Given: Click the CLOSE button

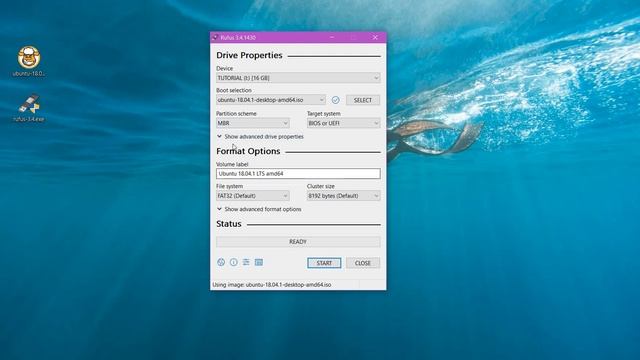Looking at the screenshot, I should (x=363, y=263).
